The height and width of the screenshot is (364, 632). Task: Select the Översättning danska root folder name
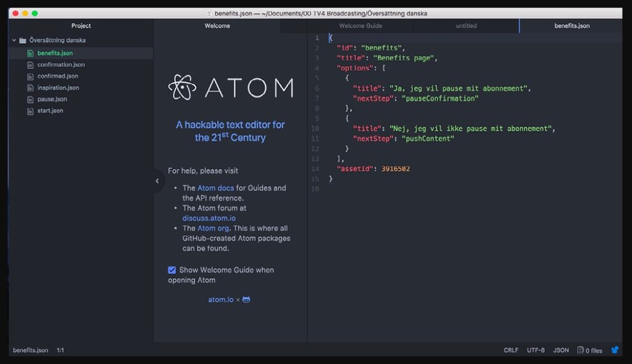[57, 40]
